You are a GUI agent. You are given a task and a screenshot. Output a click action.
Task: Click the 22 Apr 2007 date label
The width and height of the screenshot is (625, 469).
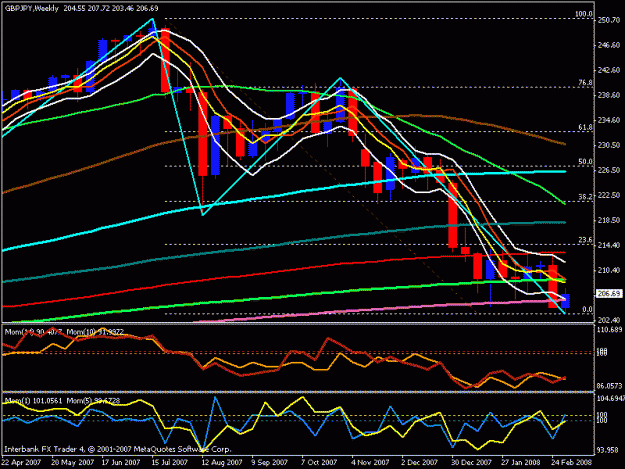point(21,462)
